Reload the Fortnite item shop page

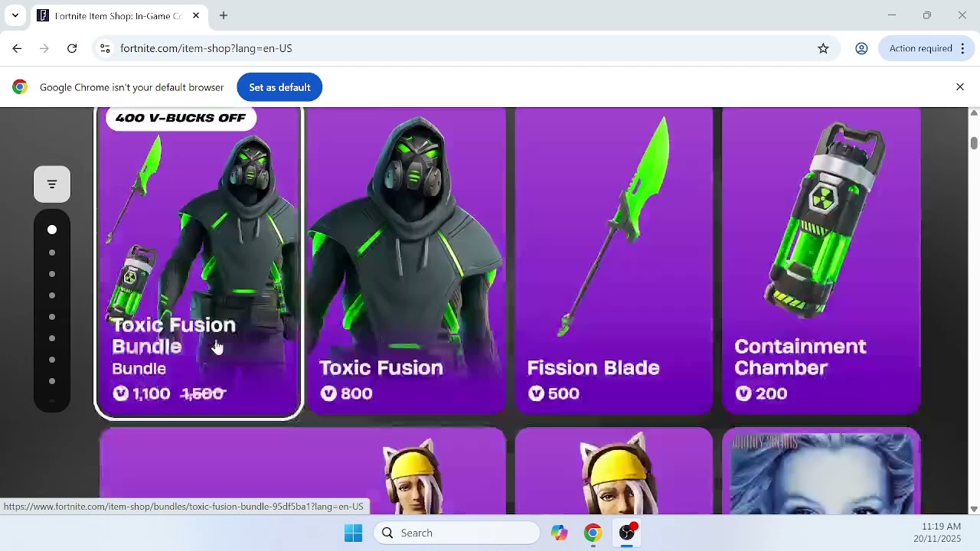[x=72, y=48]
